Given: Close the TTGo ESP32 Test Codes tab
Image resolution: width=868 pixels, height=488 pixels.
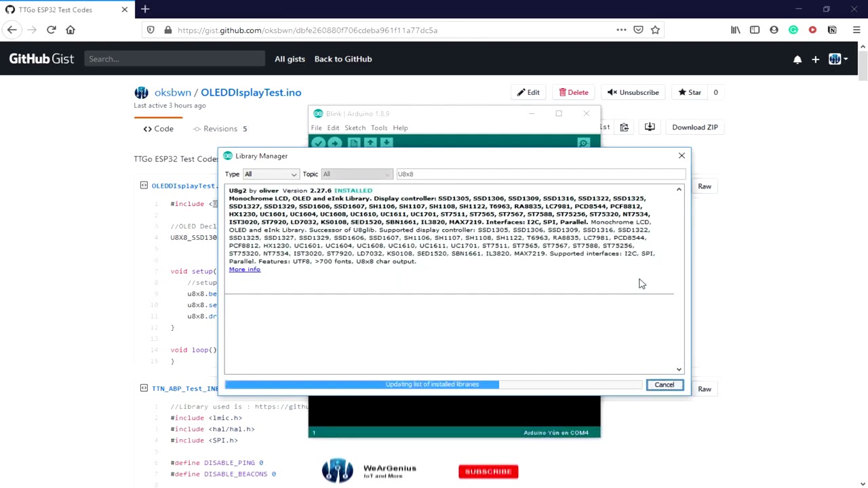Looking at the screenshot, I should pyautogui.click(x=124, y=9).
